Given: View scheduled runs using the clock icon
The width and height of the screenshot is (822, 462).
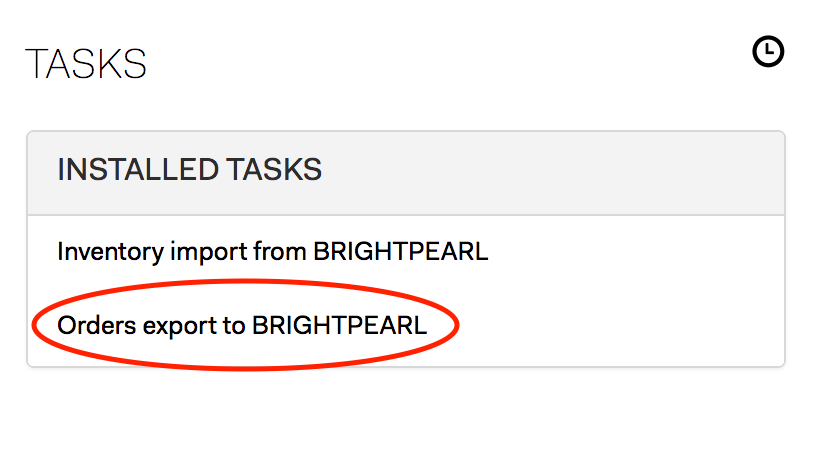Looking at the screenshot, I should tap(768, 51).
